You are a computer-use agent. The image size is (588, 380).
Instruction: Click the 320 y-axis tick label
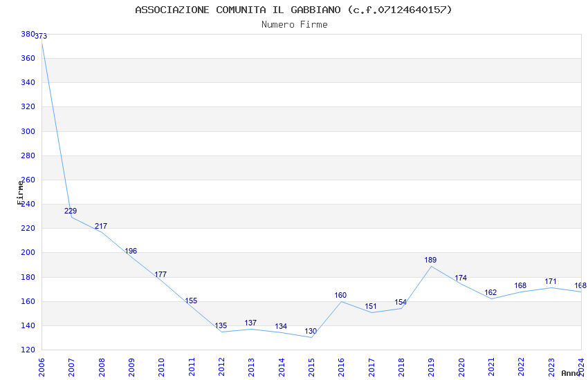28,106
